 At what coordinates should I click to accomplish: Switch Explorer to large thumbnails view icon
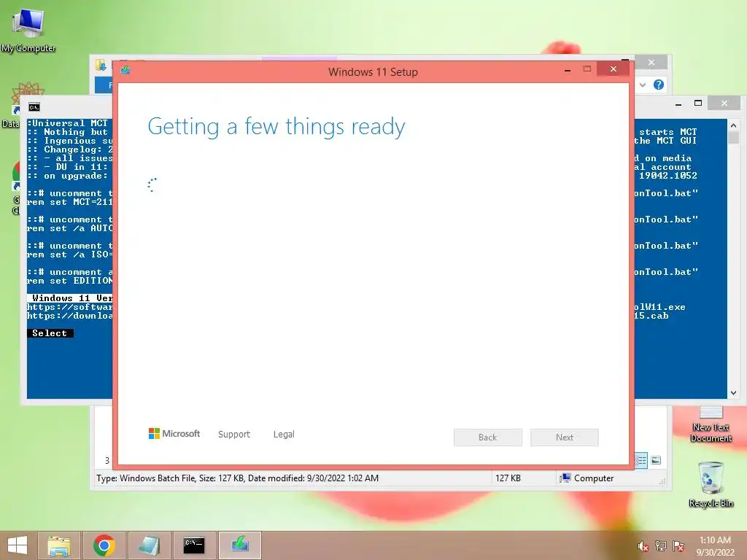(x=656, y=460)
